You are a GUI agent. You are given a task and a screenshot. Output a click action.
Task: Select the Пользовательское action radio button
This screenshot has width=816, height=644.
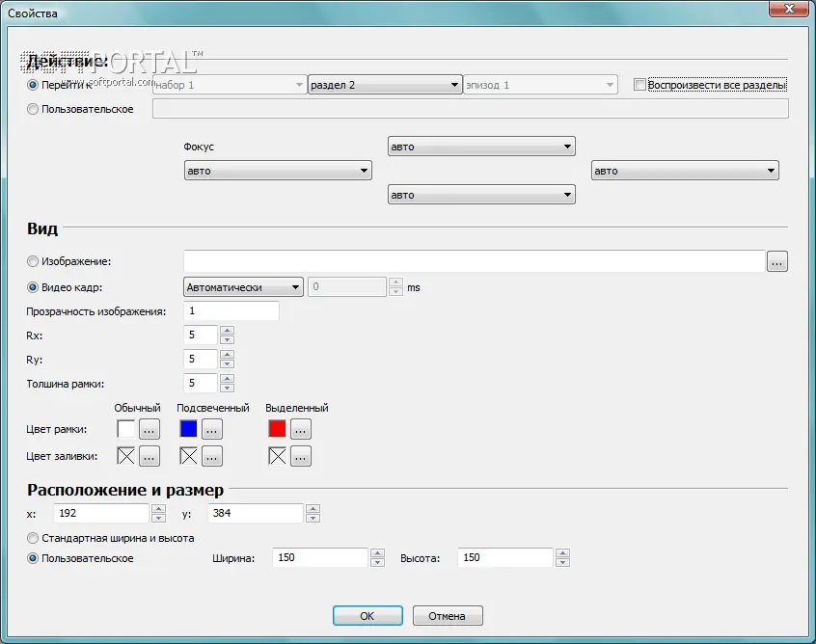point(34,109)
